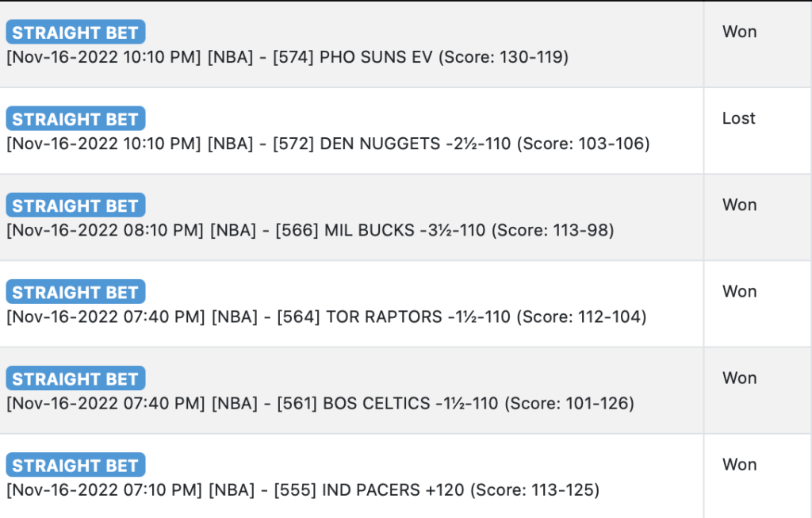This screenshot has height=518, width=812.
Task: Select the DEN NUGGETS -2½-110 bet description
Action: pyautogui.click(x=328, y=144)
